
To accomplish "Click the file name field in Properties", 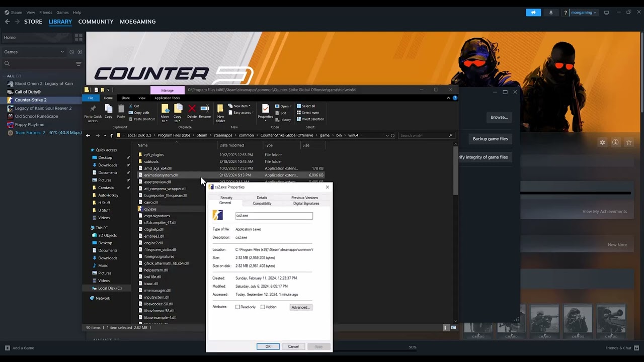I will pos(274,215).
